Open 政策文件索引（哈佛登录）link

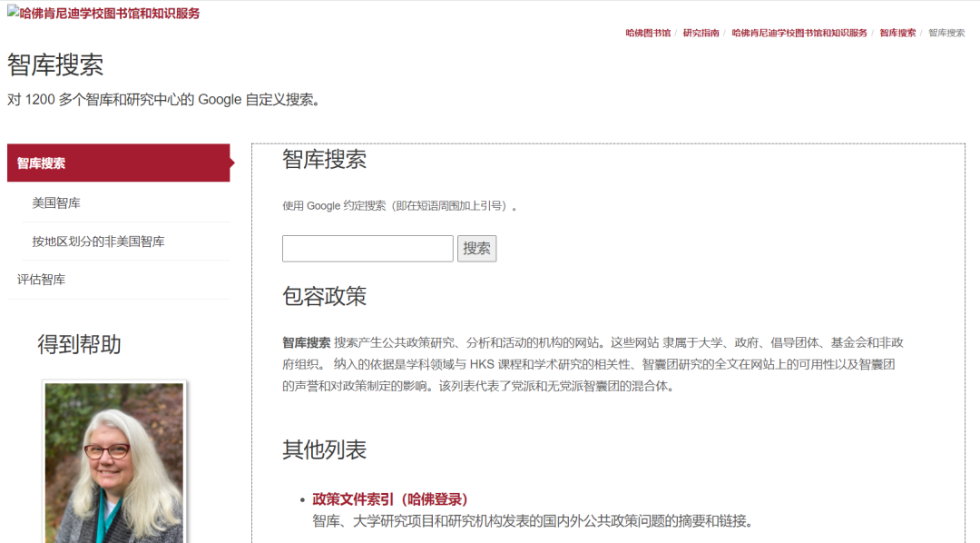(x=390, y=499)
